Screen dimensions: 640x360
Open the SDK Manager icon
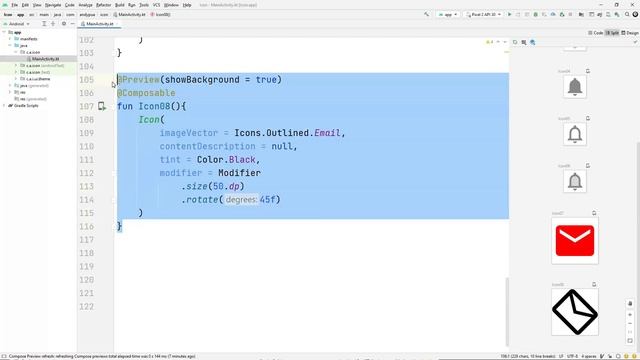click(617, 14)
